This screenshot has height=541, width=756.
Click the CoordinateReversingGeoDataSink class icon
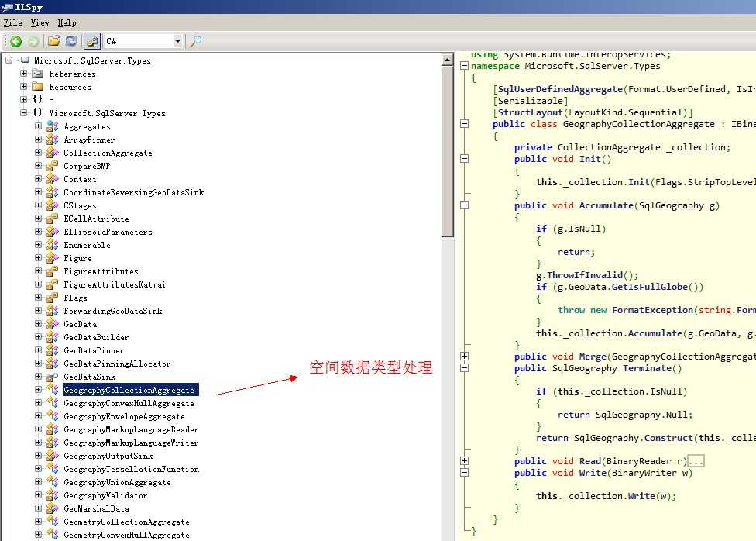[x=52, y=192]
